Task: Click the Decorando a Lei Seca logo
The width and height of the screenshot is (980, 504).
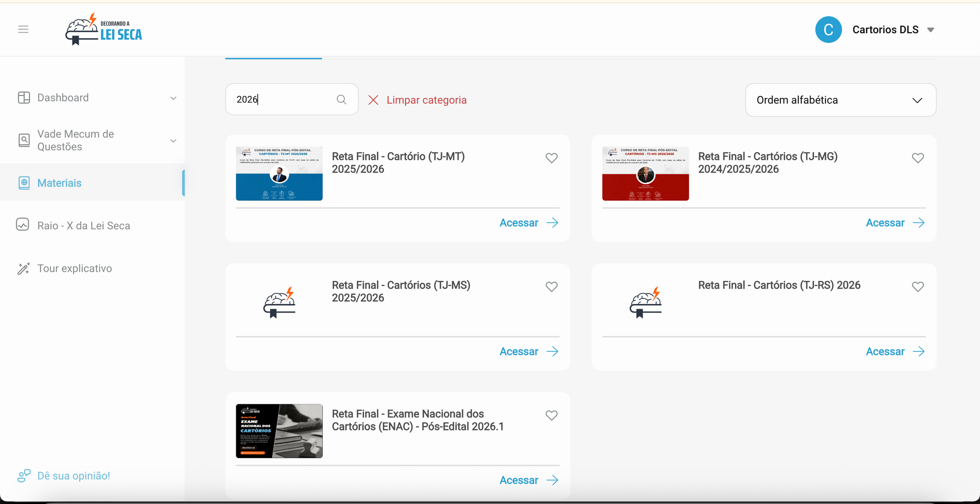Action: tap(104, 30)
